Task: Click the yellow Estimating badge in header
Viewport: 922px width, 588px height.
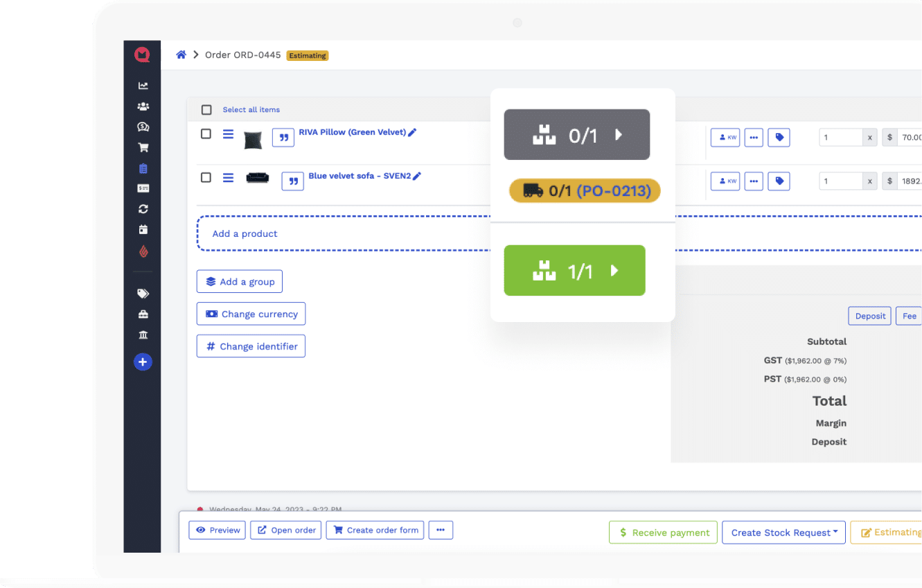Action: 308,55
